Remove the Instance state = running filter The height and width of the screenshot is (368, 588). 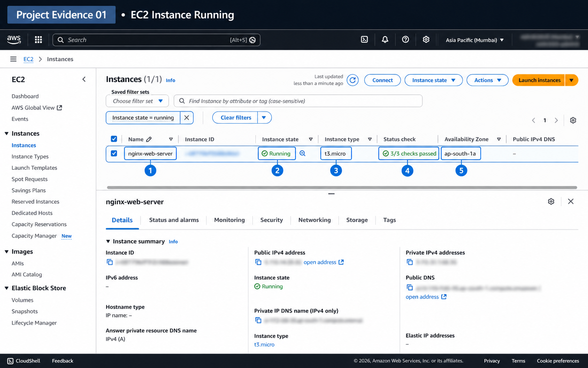186,118
